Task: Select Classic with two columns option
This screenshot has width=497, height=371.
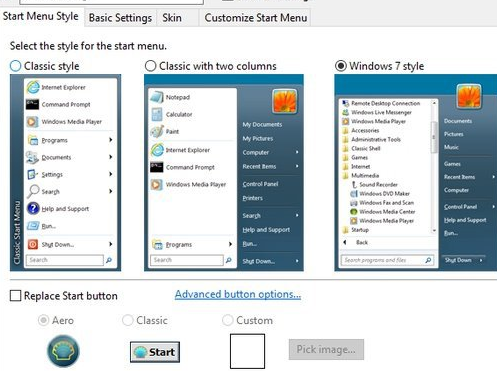Action: point(150,66)
